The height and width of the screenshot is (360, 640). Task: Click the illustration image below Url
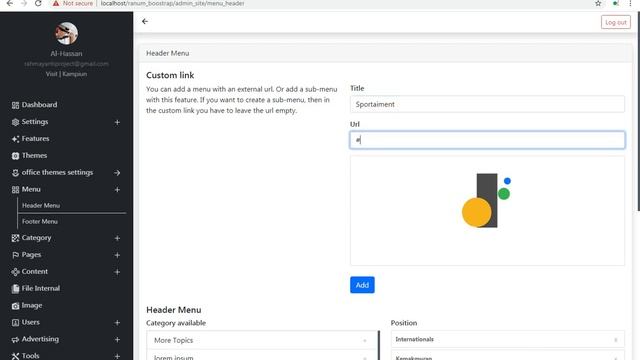(x=487, y=211)
